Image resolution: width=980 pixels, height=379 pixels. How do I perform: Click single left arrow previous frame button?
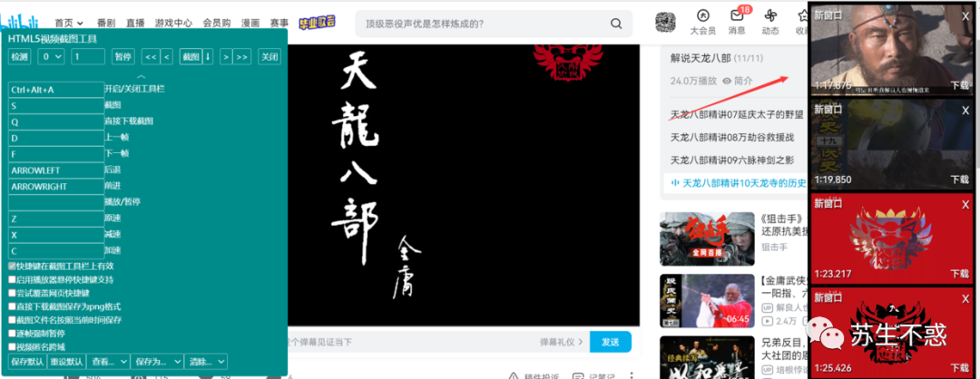tap(167, 57)
